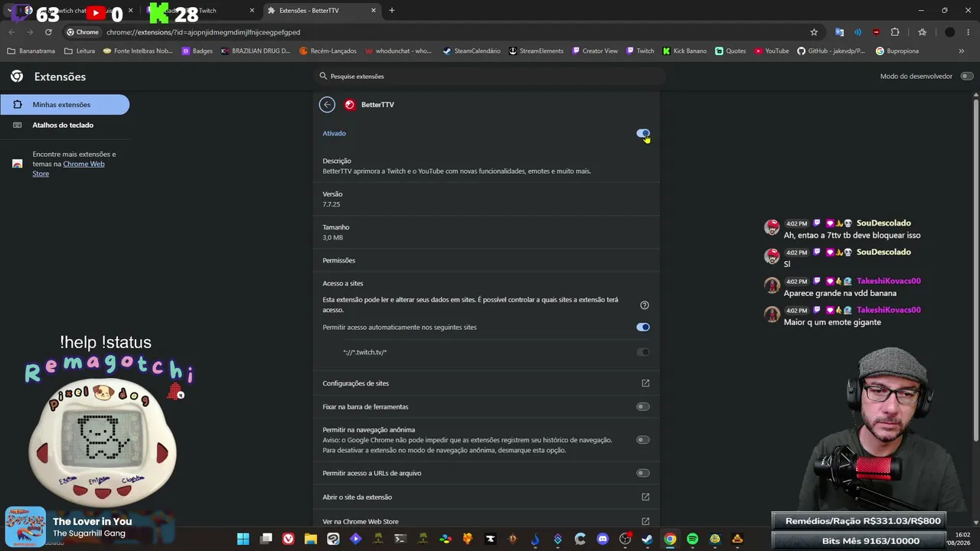Image resolution: width=980 pixels, height=551 pixels.
Task: Go back from BetterTTV details page
Action: 327,105
